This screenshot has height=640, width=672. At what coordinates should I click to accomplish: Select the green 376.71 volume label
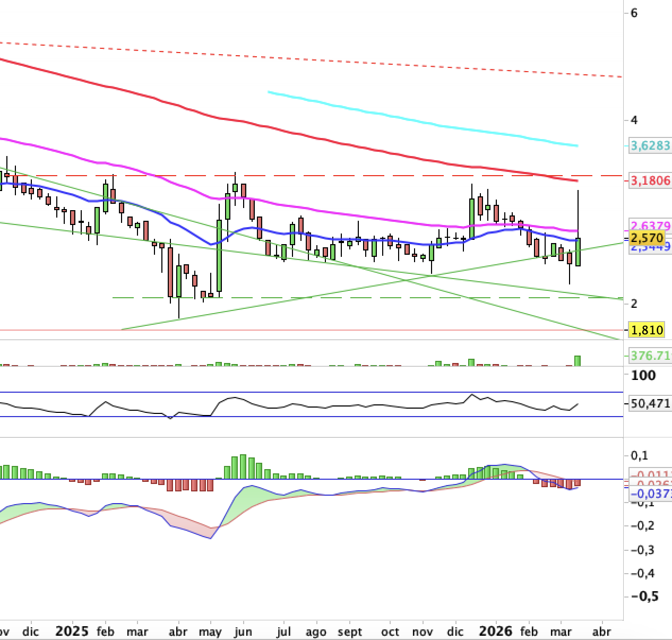(x=650, y=356)
